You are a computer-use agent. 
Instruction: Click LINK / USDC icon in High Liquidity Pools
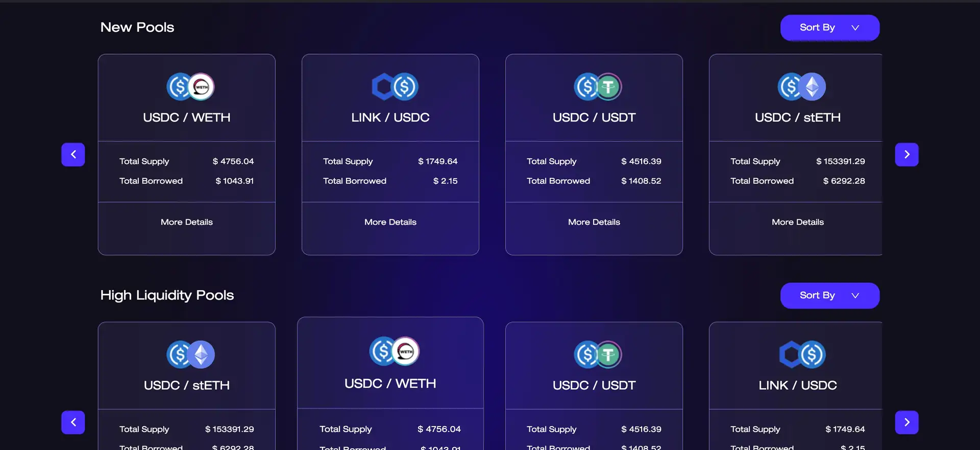[802, 354]
